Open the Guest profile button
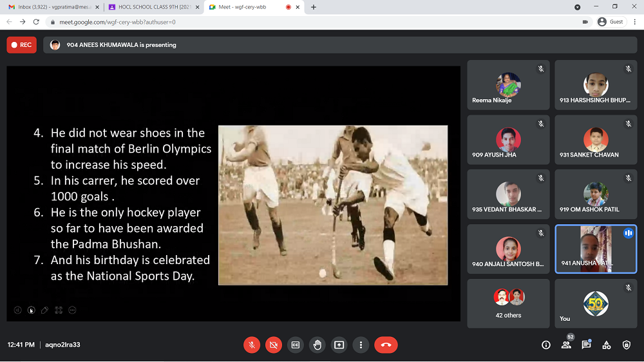 pos(611,21)
